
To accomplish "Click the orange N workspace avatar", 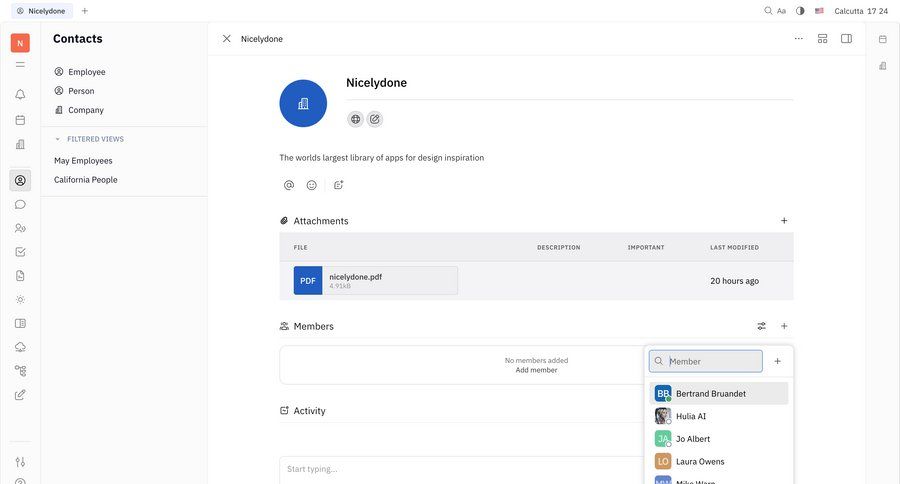I will pos(20,43).
